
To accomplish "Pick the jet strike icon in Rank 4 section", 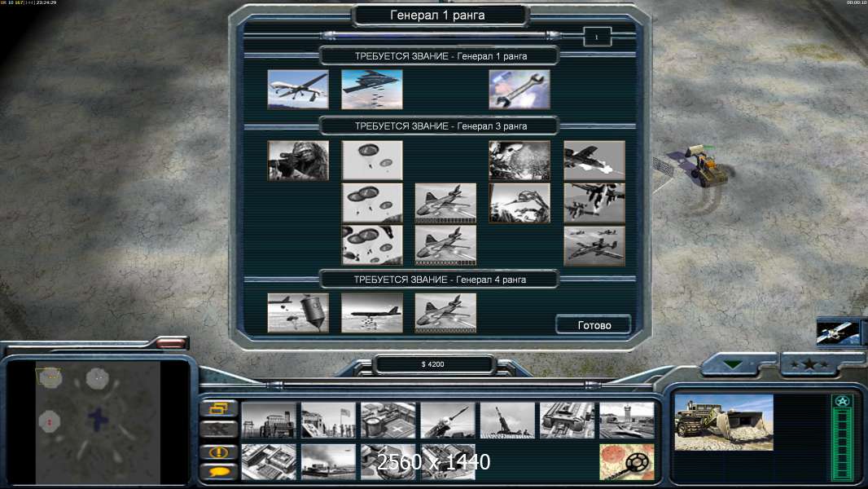I will click(x=445, y=313).
